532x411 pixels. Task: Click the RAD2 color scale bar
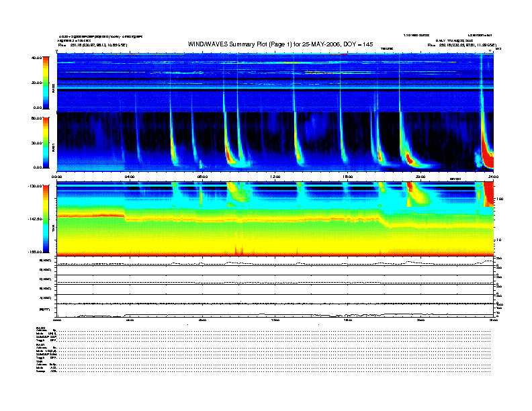pos(46,83)
